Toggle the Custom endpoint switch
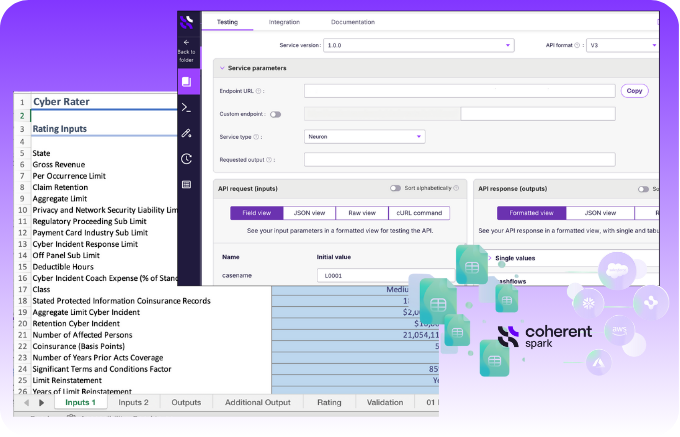 pyautogui.click(x=275, y=114)
